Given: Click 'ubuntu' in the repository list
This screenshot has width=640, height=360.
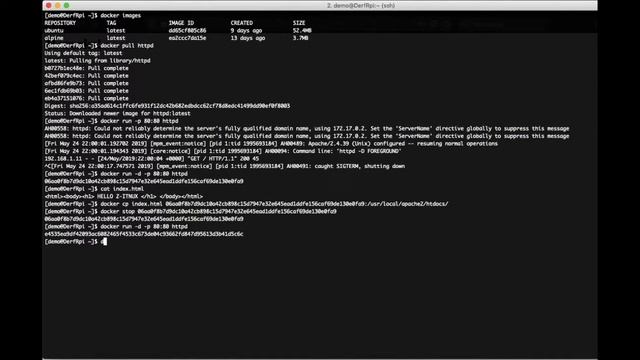Looking at the screenshot, I should coord(54,31).
